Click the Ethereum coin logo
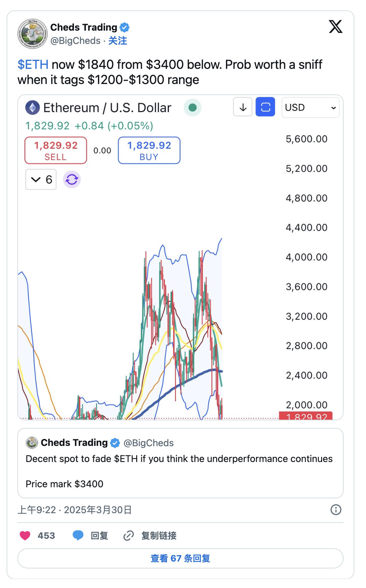 33,108
